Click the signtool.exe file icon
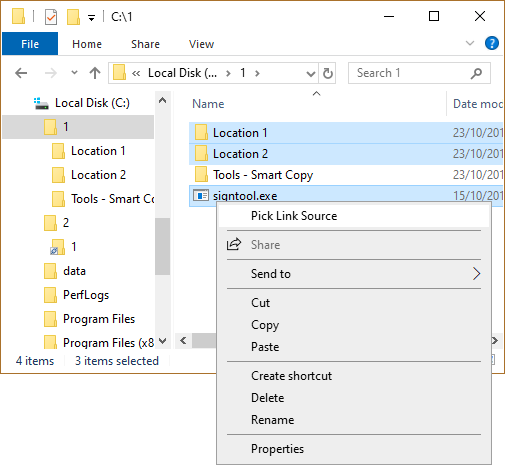This screenshot has width=505, height=465. coord(201,195)
